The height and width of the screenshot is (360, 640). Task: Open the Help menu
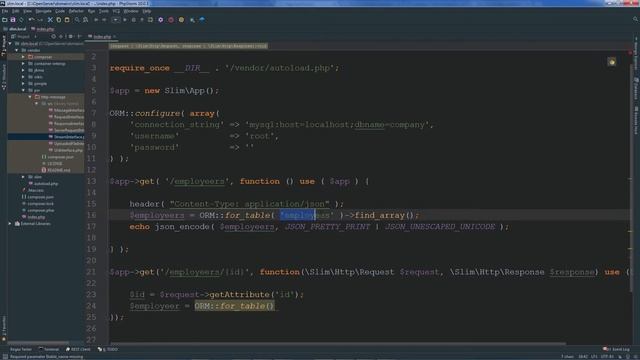point(147,11)
